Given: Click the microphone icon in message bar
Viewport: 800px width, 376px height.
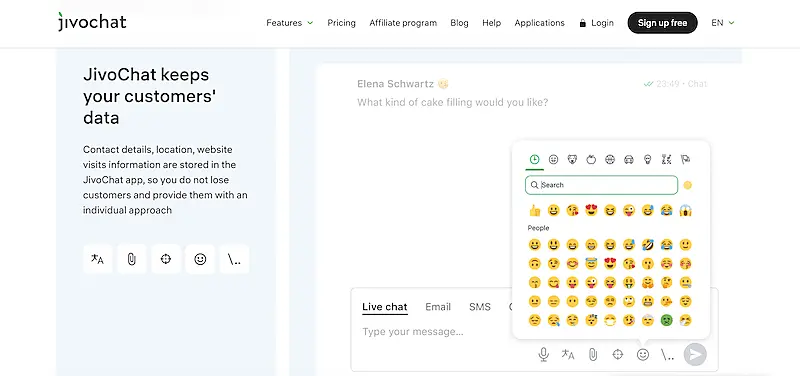Looking at the screenshot, I should (544, 355).
